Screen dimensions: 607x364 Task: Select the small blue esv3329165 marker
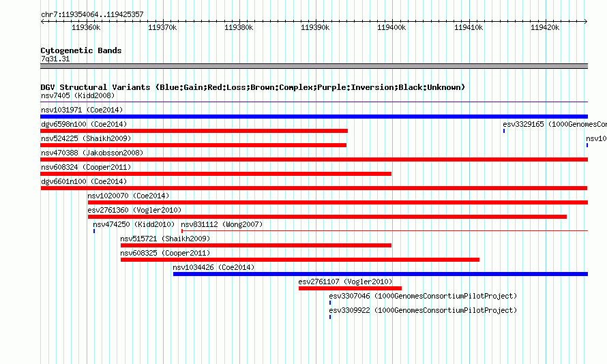click(504, 131)
